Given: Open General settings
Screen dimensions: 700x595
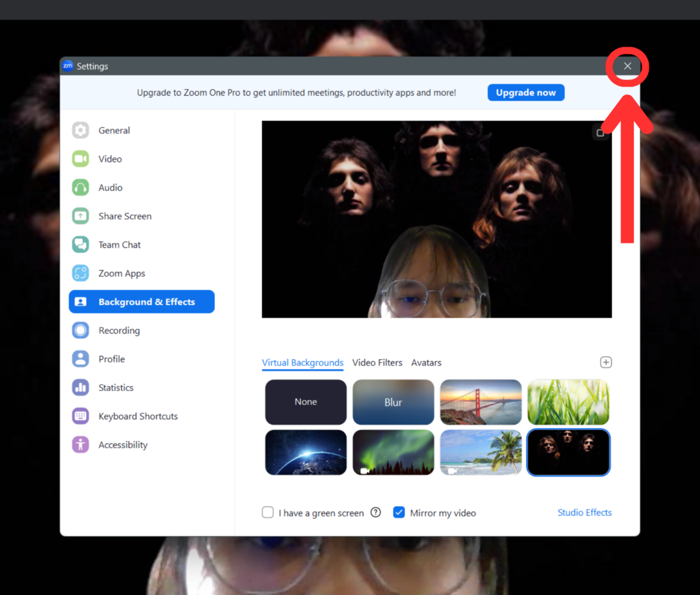Looking at the screenshot, I should 114,130.
